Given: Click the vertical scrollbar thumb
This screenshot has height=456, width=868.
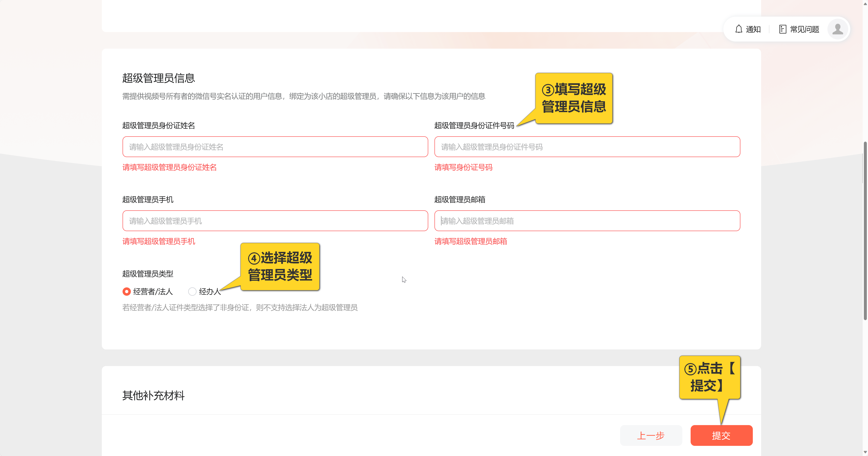Looking at the screenshot, I should pyautogui.click(x=865, y=231).
